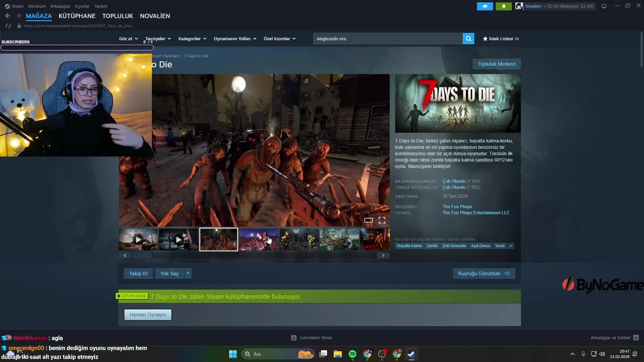Select the Zombi tag
Image resolution: width=644 pixels, height=362 pixels.
pyautogui.click(x=432, y=246)
